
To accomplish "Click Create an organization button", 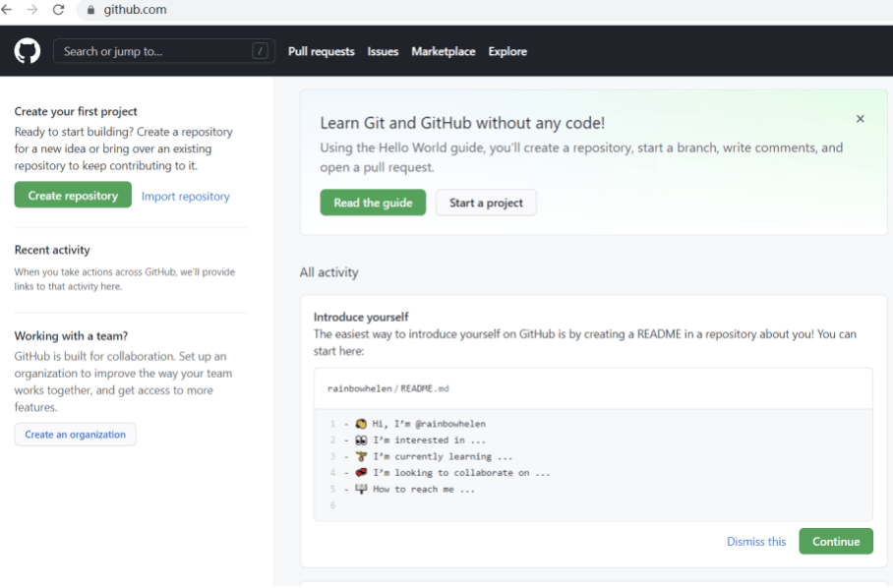I will (x=75, y=435).
